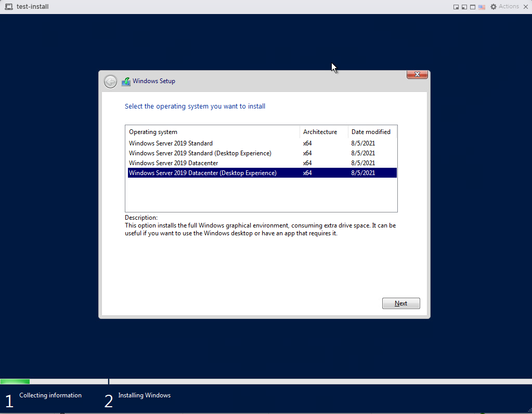Click the installation progress bar
Viewport: 532px width, 414px height.
pos(266,381)
